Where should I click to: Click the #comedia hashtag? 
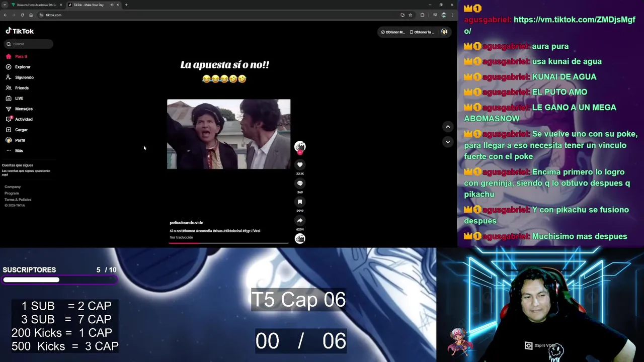pyautogui.click(x=204, y=231)
